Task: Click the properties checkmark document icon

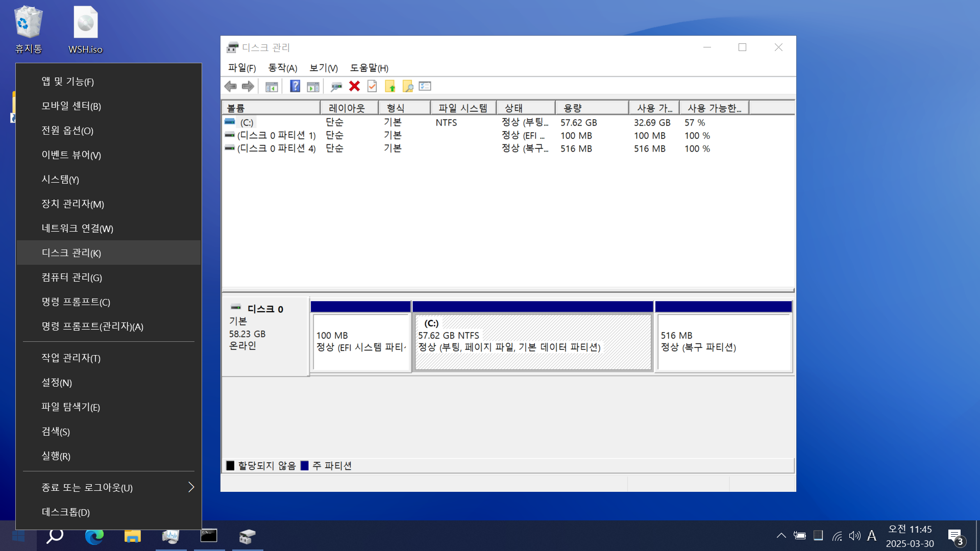Action: (x=372, y=86)
